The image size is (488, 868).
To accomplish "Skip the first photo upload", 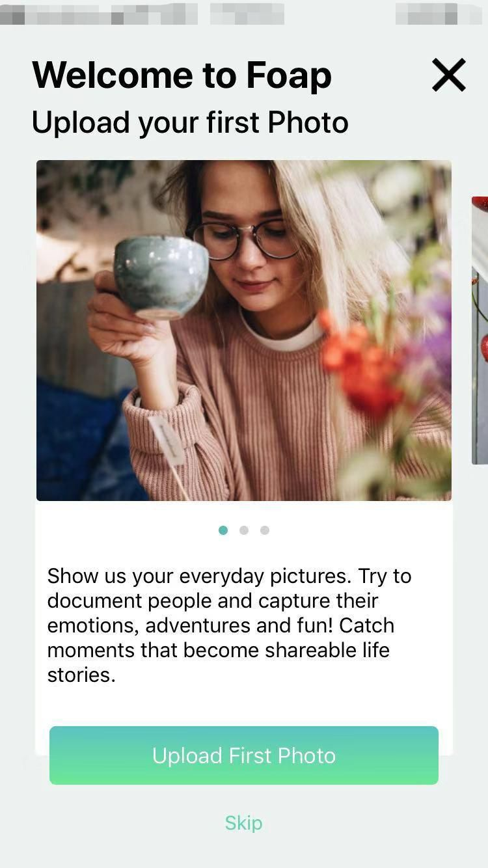I will click(x=244, y=822).
